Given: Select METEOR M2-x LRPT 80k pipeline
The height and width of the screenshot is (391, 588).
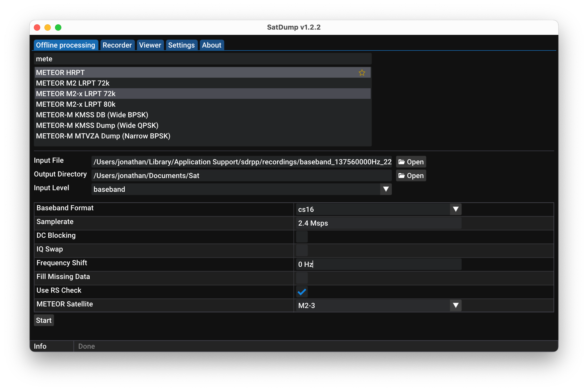Looking at the screenshot, I should (76, 104).
